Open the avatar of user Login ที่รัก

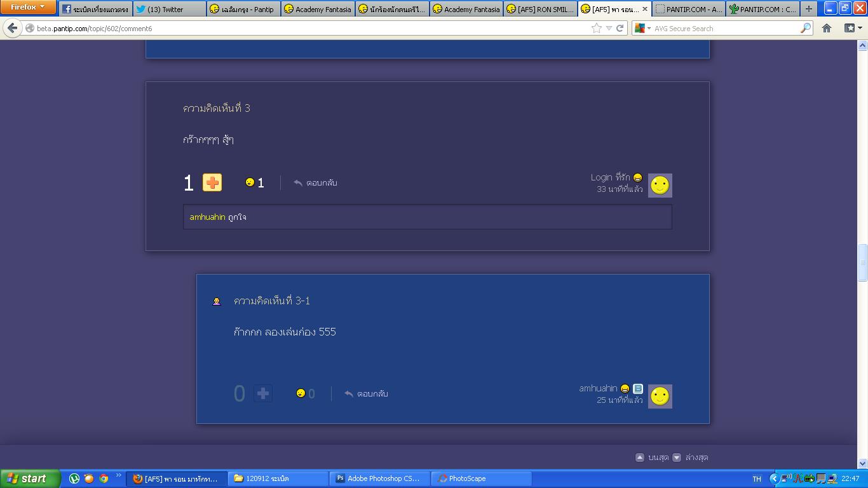(660, 186)
